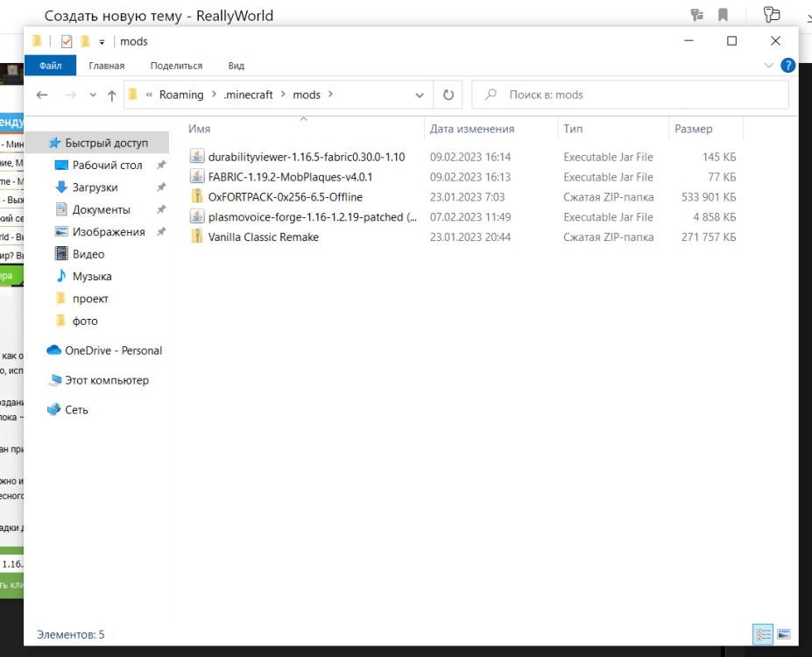
Task: Switch to details view in status bar
Action: [763, 634]
